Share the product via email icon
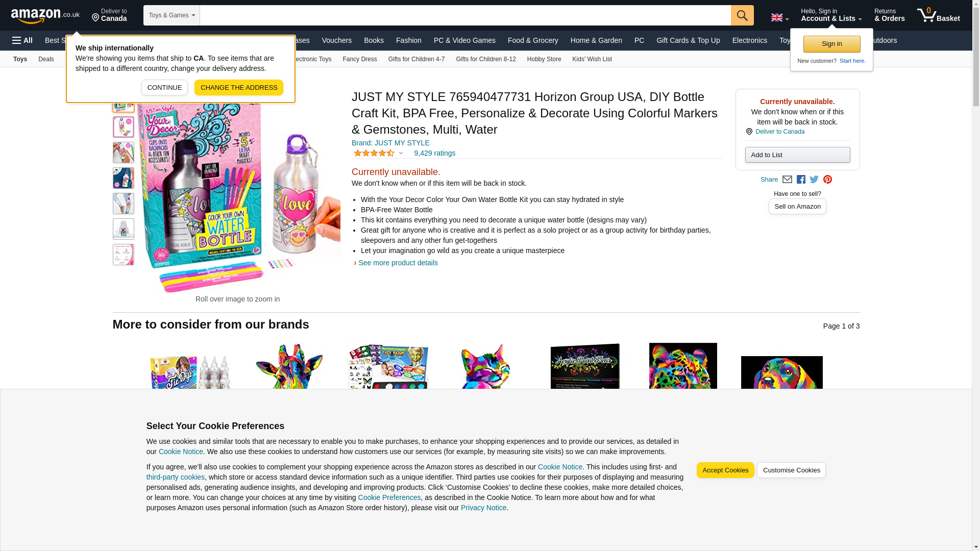Screen dimensions: 980x551 coord(787,180)
